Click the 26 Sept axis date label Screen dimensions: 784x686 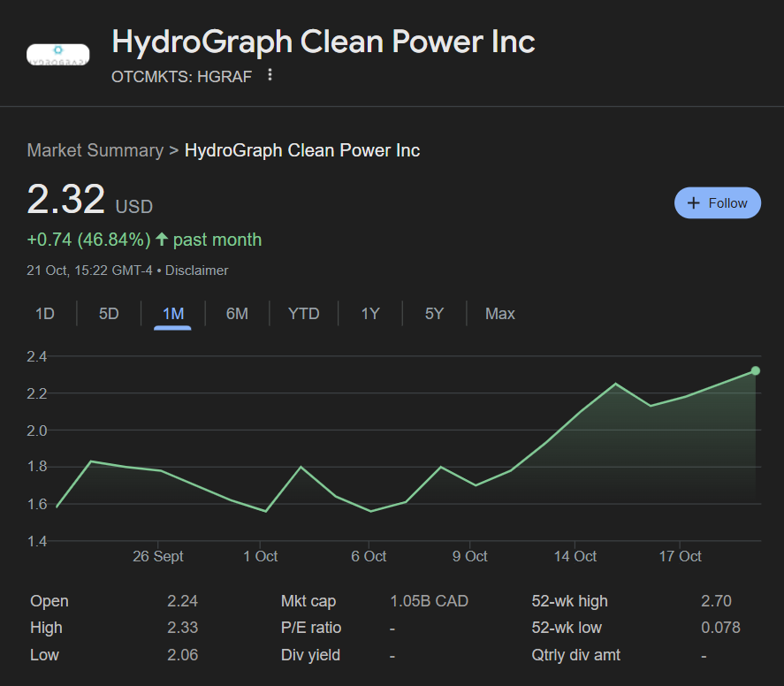click(x=158, y=556)
